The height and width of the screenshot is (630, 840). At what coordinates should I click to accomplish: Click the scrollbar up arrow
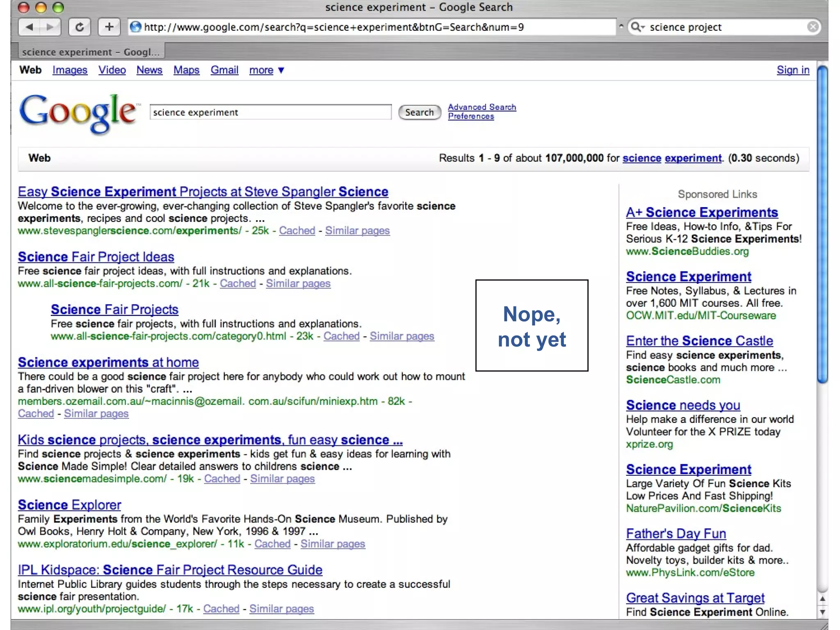point(822,599)
